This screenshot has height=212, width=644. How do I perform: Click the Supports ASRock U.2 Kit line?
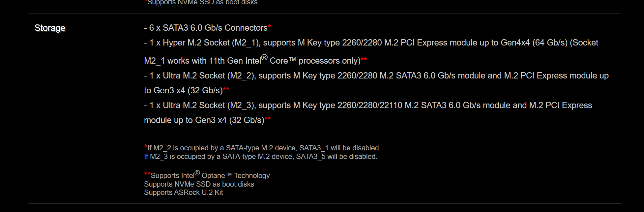pyautogui.click(x=184, y=193)
